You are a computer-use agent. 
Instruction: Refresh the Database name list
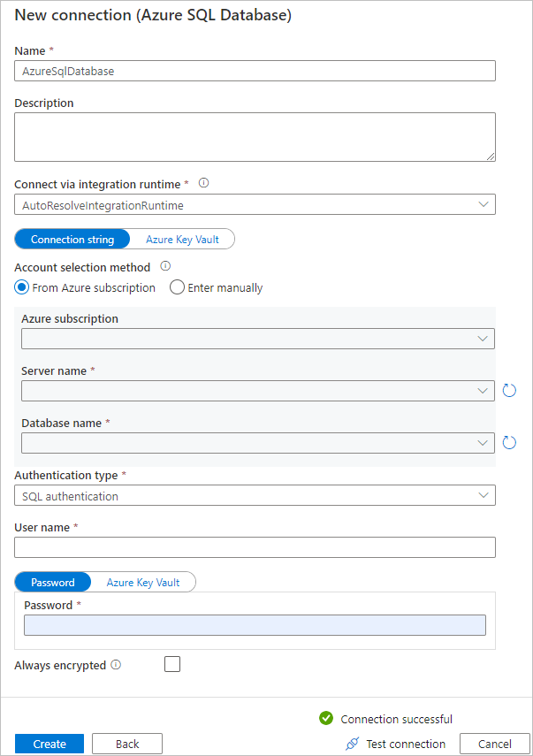pyautogui.click(x=509, y=441)
